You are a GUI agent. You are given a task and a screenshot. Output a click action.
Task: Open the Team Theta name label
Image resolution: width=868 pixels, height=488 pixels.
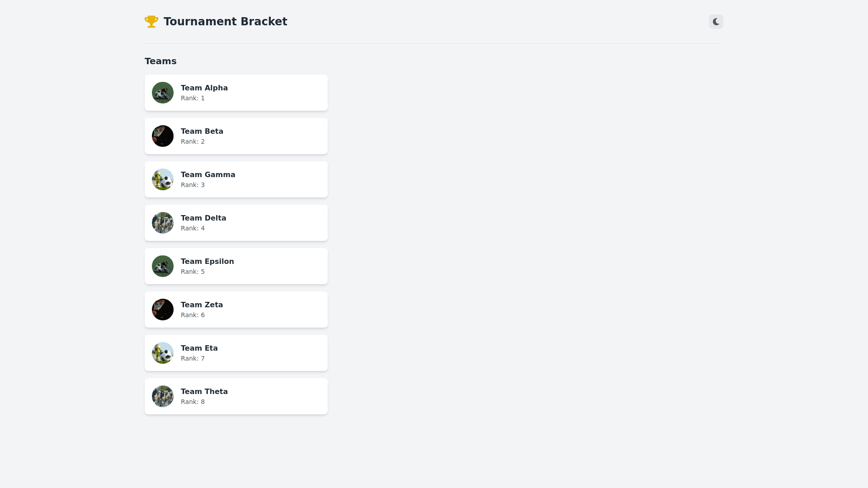[204, 392]
